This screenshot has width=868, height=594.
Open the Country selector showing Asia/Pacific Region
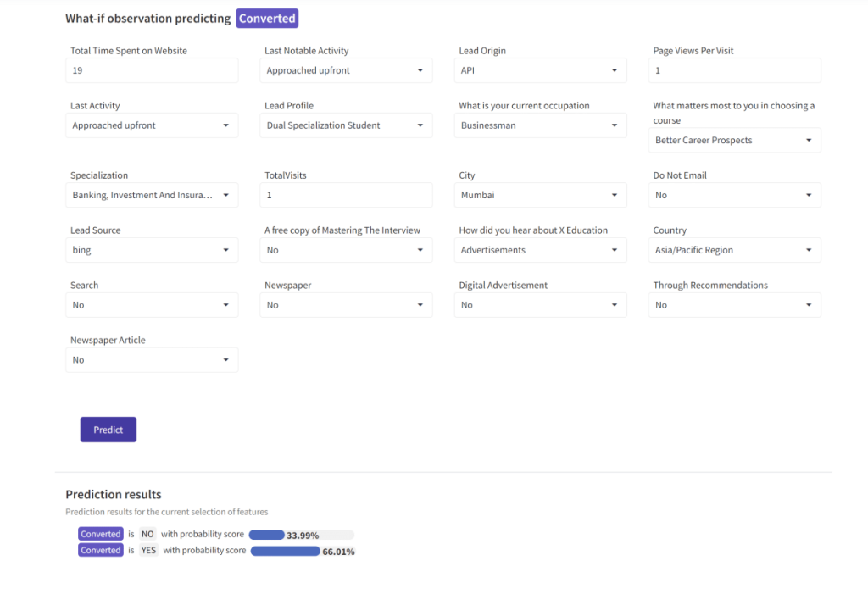[x=734, y=250]
